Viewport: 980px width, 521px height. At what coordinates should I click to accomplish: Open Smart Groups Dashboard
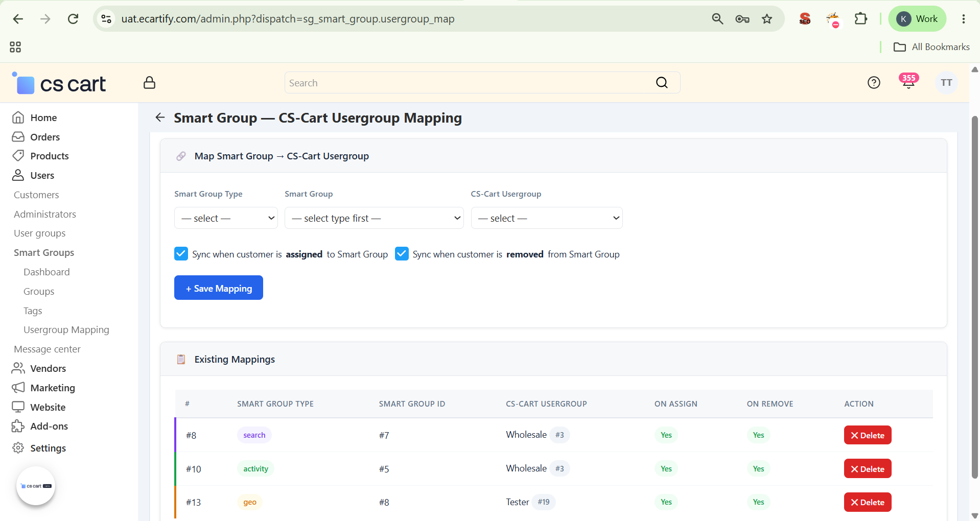point(46,272)
